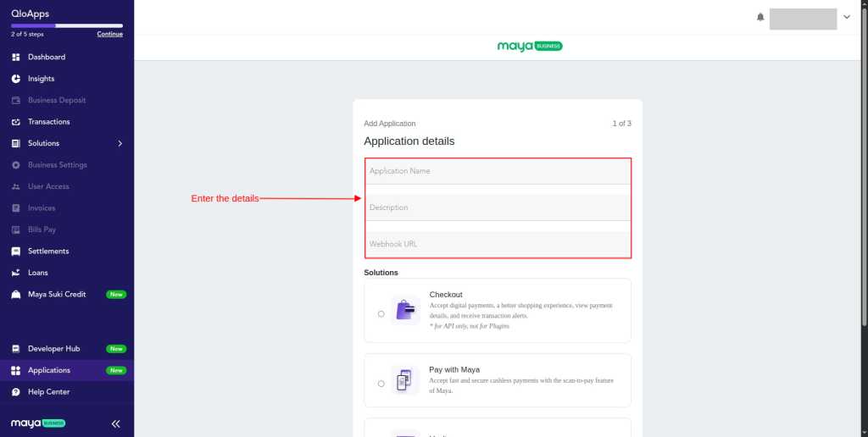
Task: Click the Help Center question mark icon
Action: [x=16, y=392]
